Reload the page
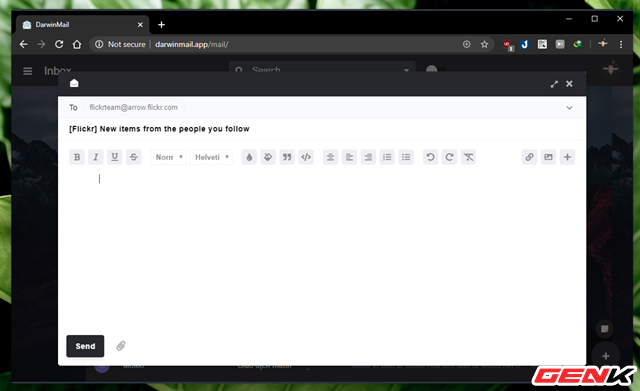The width and height of the screenshot is (640, 391). [59, 44]
